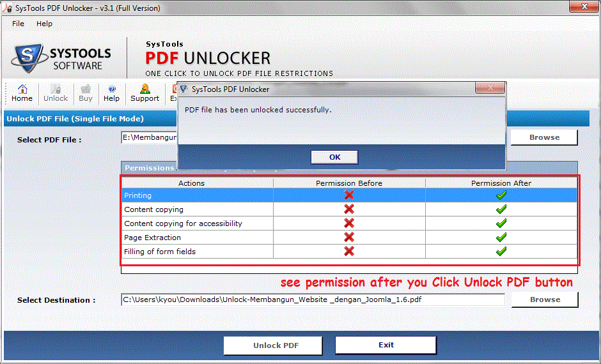Click the 'Unlock PDF File (Single File Mode)' header
The height and width of the screenshot is (364, 601).
coord(75,119)
